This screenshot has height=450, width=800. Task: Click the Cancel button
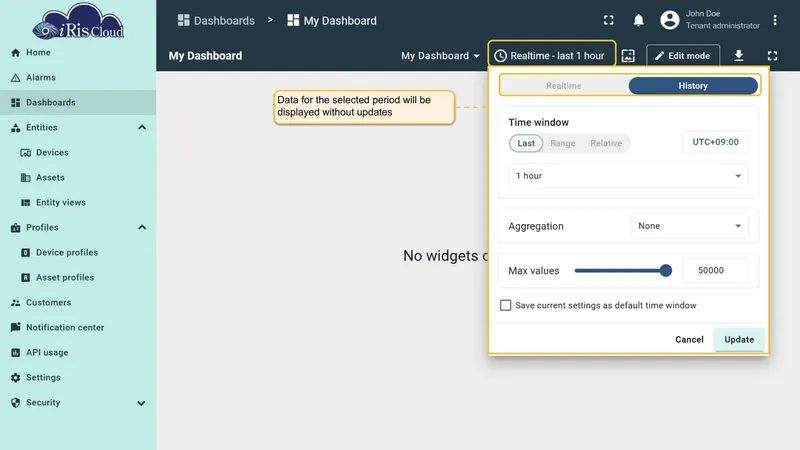coord(689,340)
